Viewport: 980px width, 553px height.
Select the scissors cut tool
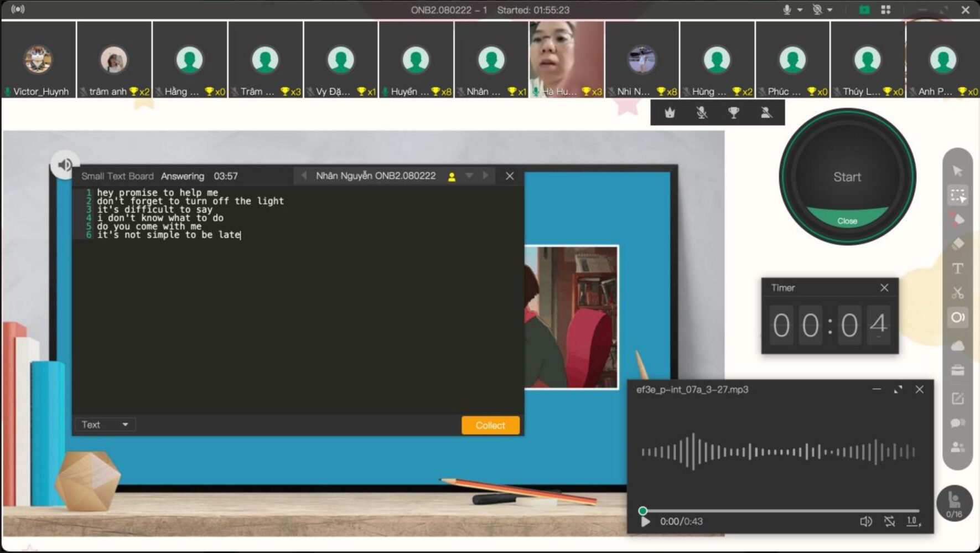[957, 293]
